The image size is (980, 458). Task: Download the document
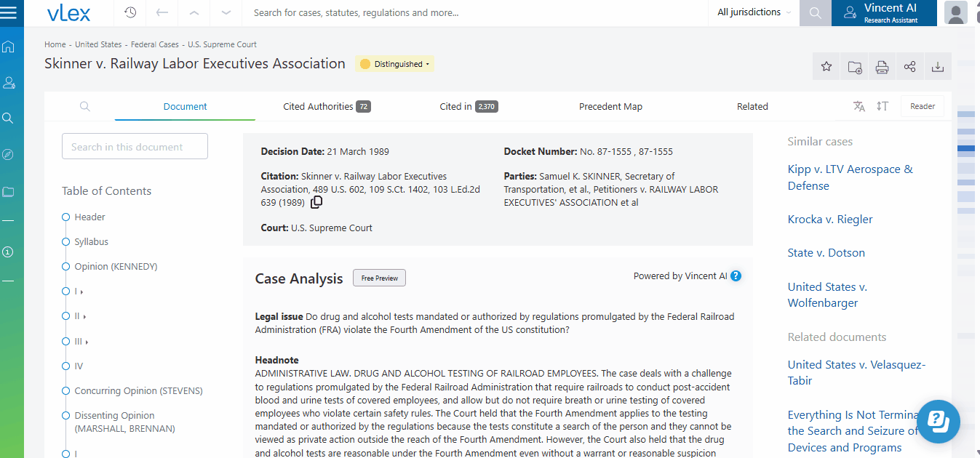tap(938, 67)
